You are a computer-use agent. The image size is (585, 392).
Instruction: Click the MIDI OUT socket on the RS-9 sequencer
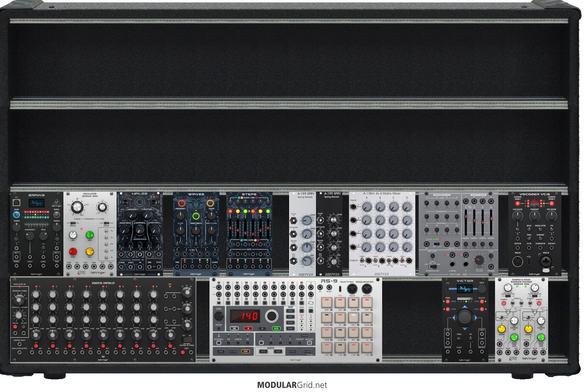pyautogui.click(x=367, y=289)
